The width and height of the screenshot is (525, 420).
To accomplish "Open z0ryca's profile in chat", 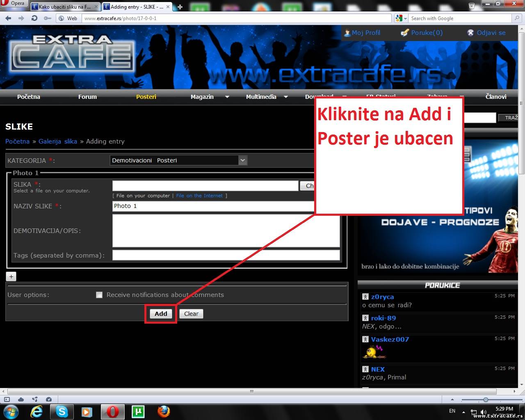I will 382,297.
